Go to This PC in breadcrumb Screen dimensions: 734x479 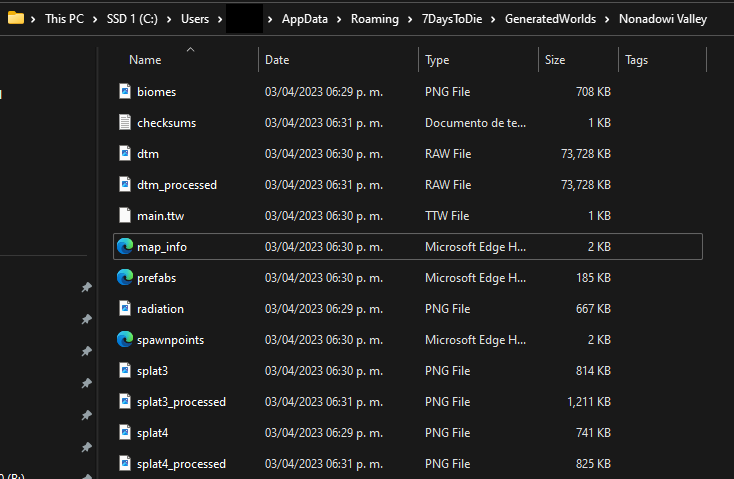(x=64, y=19)
